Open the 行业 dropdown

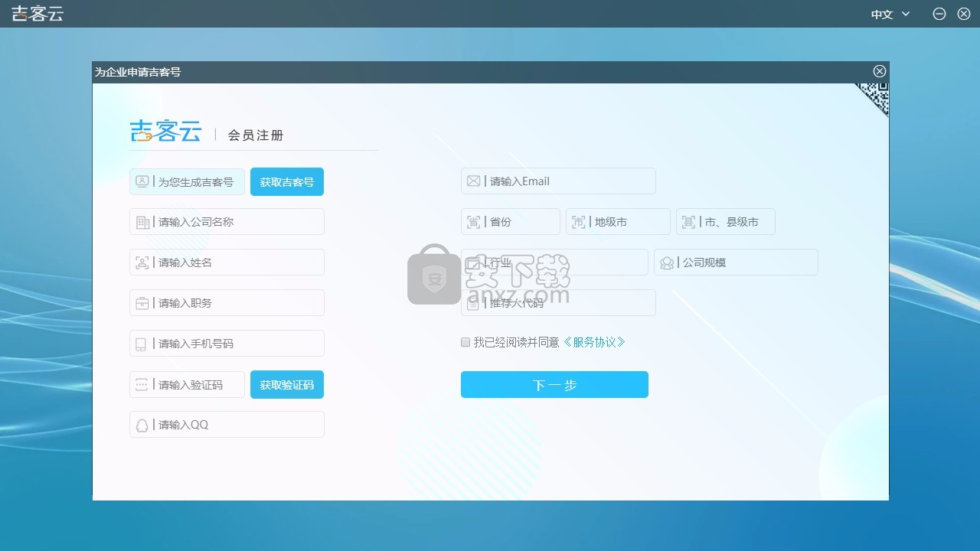tap(554, 262)
